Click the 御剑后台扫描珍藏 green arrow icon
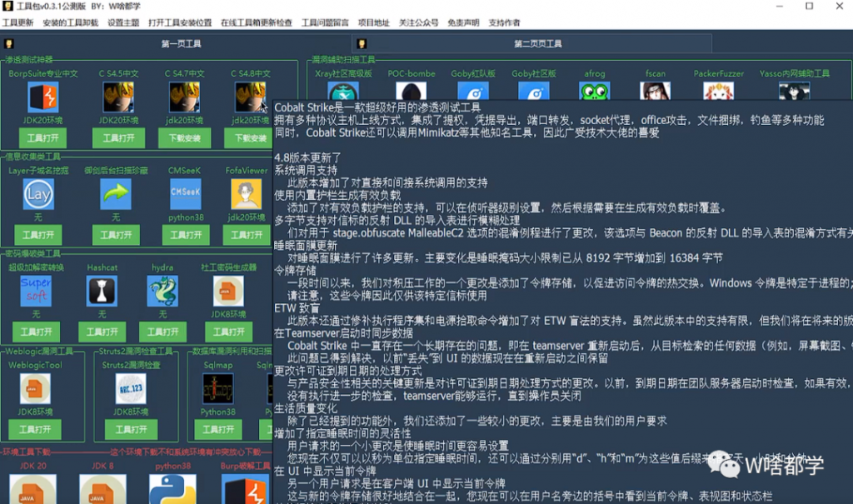Screen dimensions: 853x504 [x=116, y=194]
